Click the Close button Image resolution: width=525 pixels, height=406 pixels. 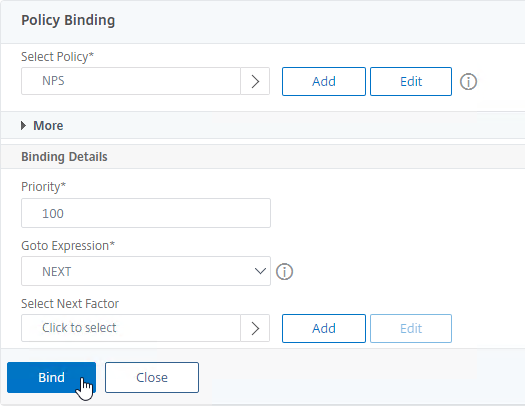(152, 378)
